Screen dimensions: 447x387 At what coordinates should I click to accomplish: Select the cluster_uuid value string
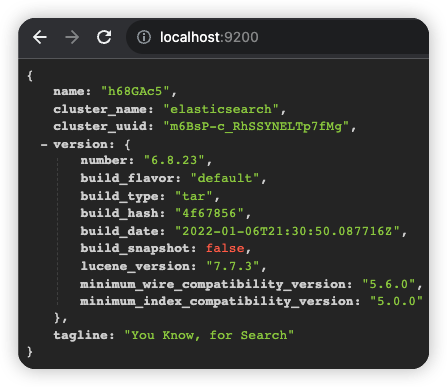pos(256,126)
